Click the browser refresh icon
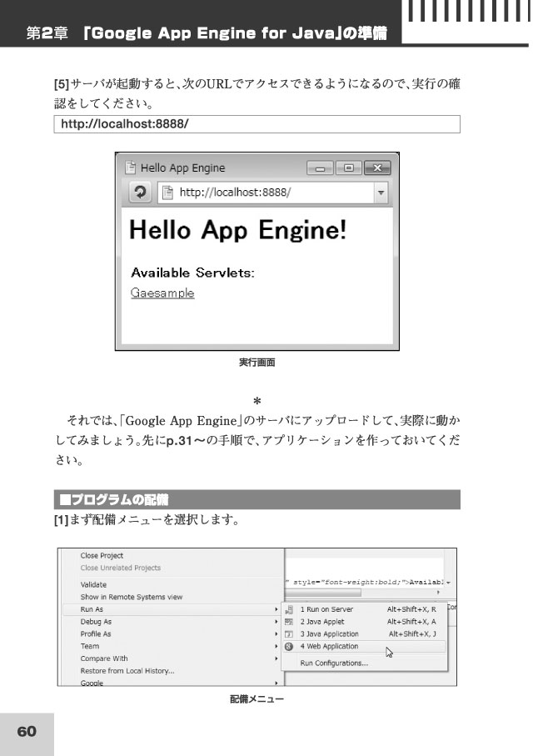 pos(141,193)
